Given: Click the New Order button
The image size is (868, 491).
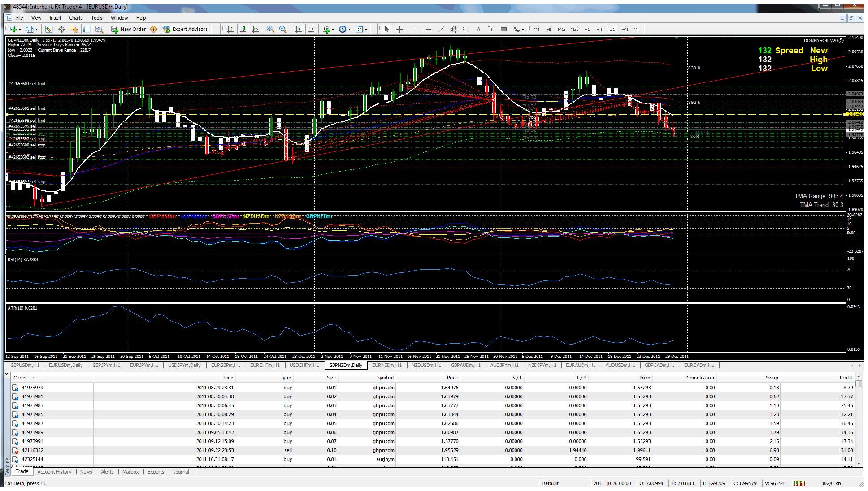Looking at the screenshot, I should click(x=129, y=29).
